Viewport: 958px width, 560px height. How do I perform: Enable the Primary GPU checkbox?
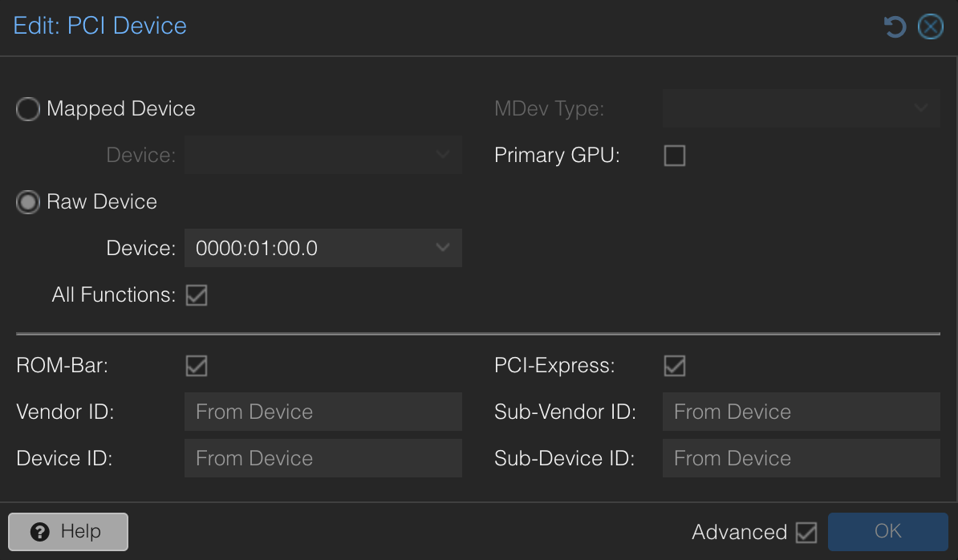[x=674, y=156]
